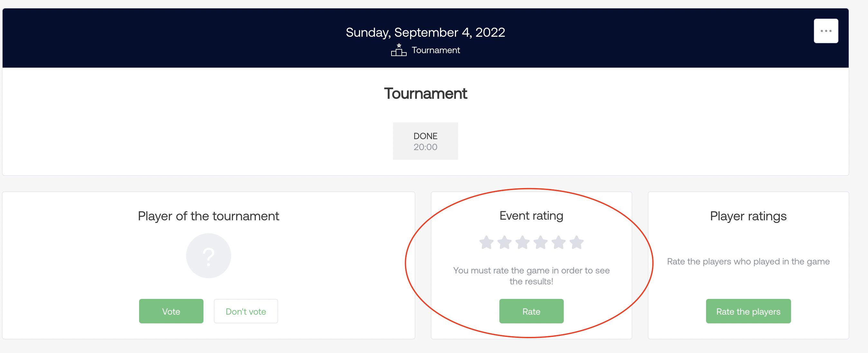The height and width of the screenshot is (353, 868).
Task: Click the tournament podium icon
Action: [399, 50]
